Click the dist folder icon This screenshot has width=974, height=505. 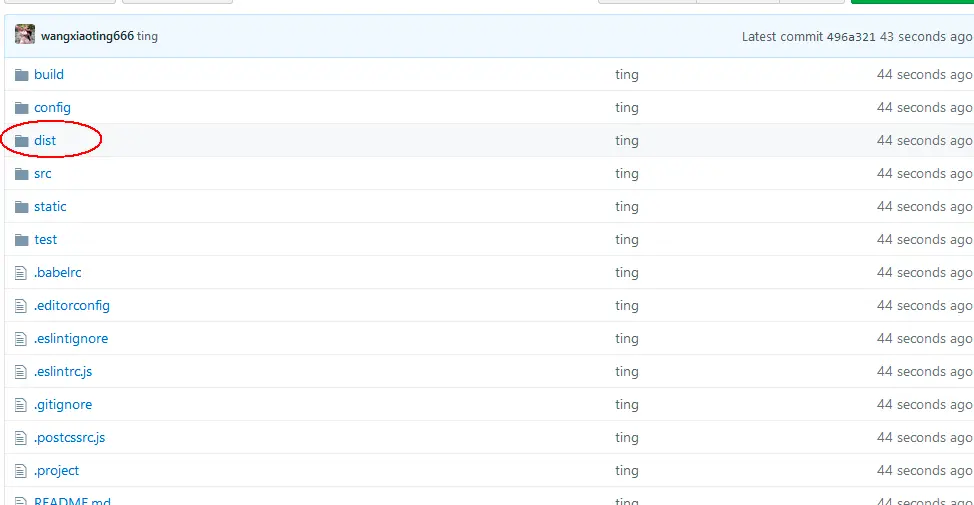pos(22,141)
